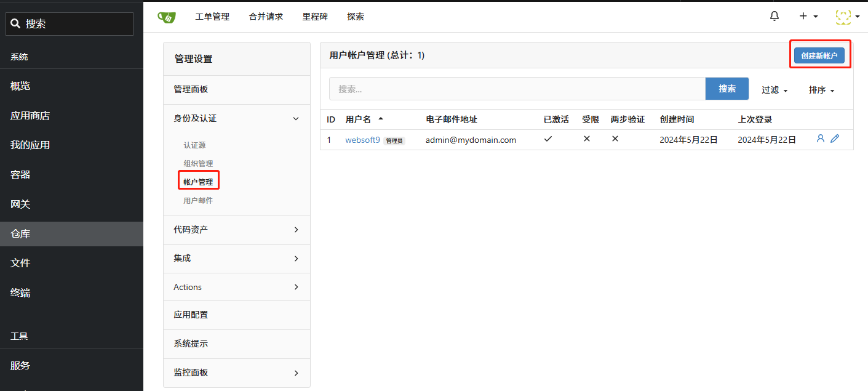
Task: Open the 排序 sort dropdown
Action: click(821, 90)
